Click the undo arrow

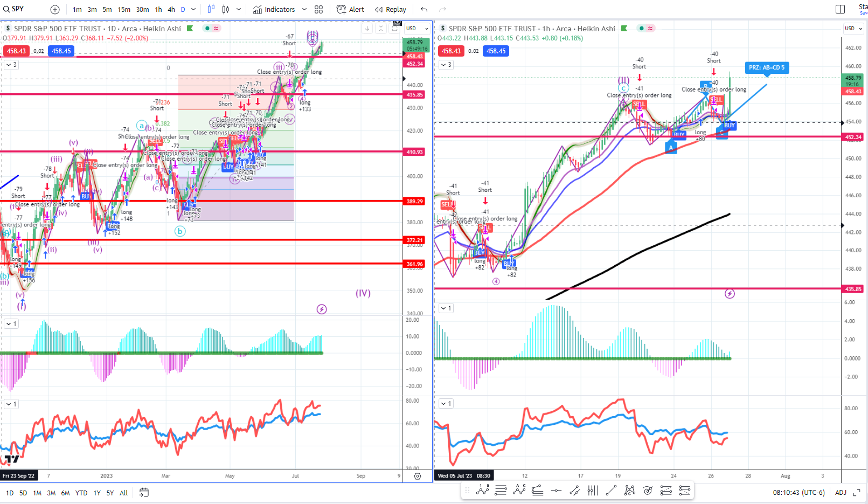(424, 9)
